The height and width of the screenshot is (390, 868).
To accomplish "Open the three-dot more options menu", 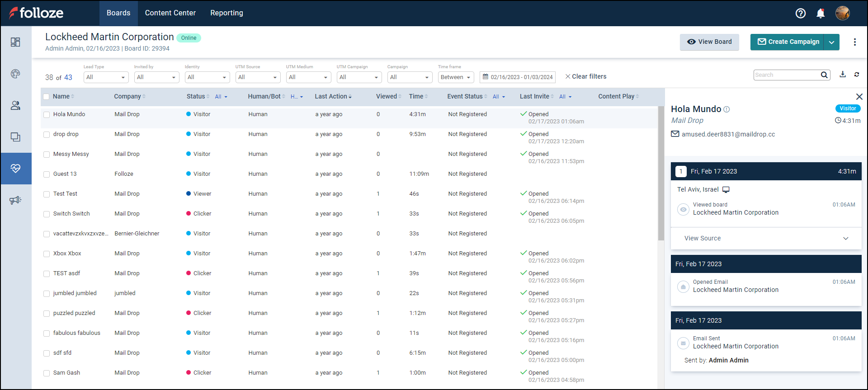I will (854, 42).
